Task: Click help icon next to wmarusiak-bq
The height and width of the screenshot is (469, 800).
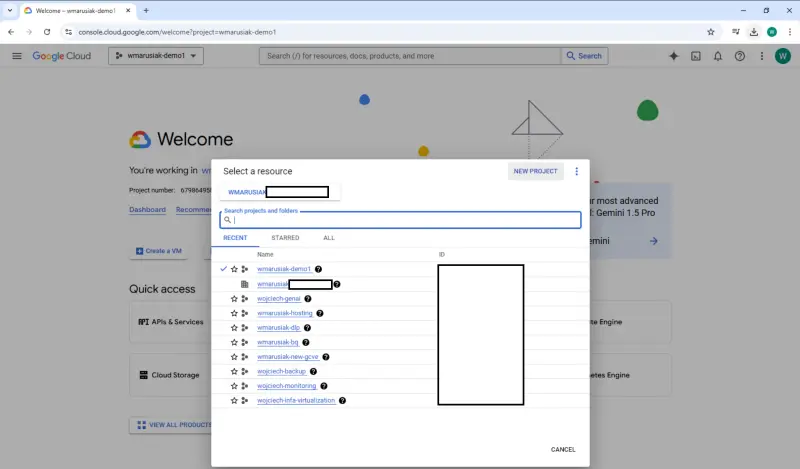Action: (306, 342)
